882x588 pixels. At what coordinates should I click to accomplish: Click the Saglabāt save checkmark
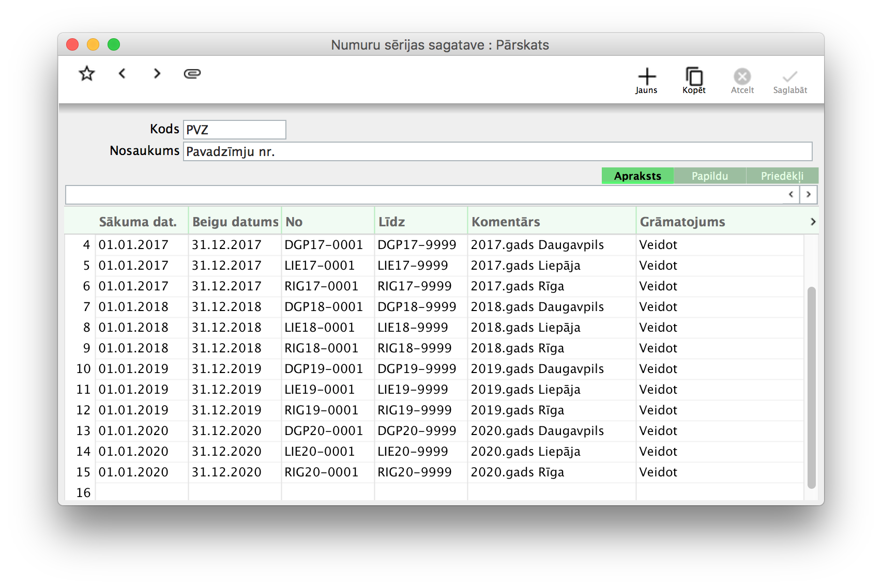click(789, 80)
